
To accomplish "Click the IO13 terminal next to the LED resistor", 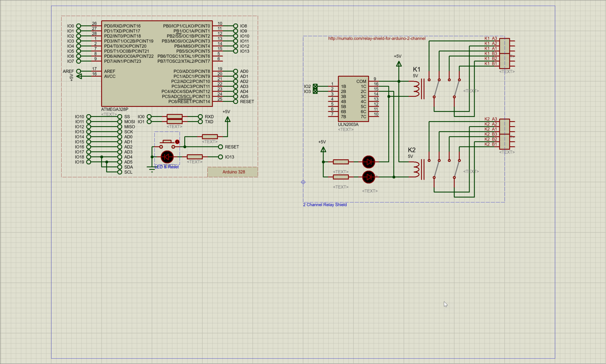I will pyautogui.click(x=220, y=157).
